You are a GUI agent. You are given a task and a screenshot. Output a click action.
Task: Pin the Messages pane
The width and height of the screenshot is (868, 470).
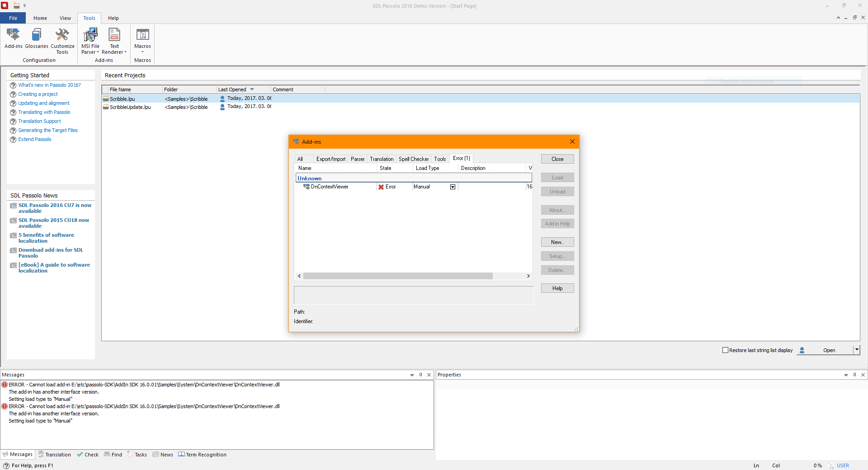coord(420,375)
